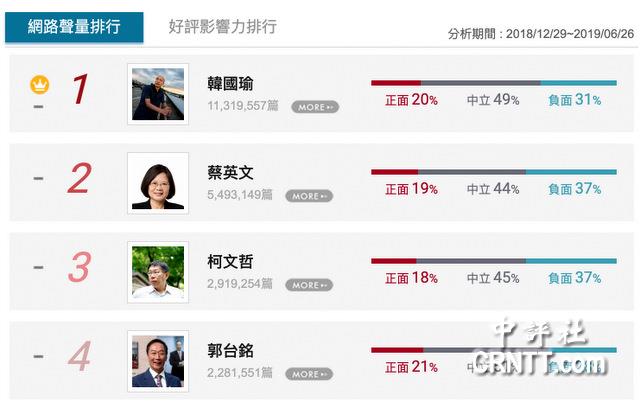
Task: Open MORE details for 蔡英文
Action: tap(309, 196)
